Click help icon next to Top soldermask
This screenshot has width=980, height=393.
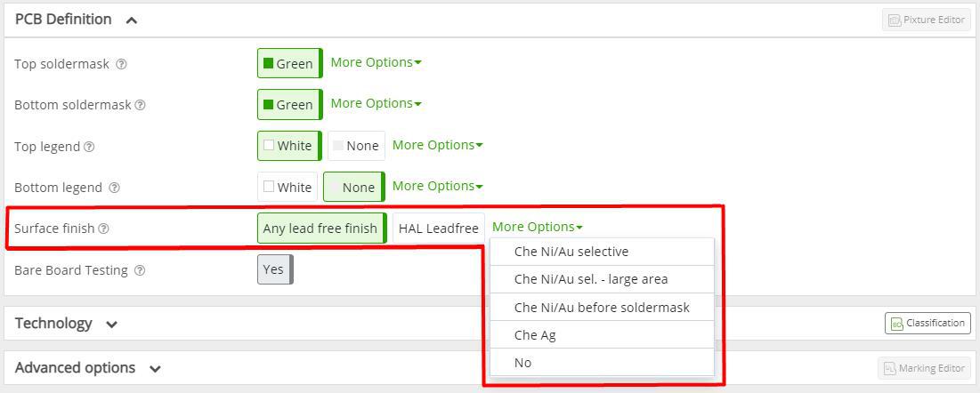[x=122, y=64]
